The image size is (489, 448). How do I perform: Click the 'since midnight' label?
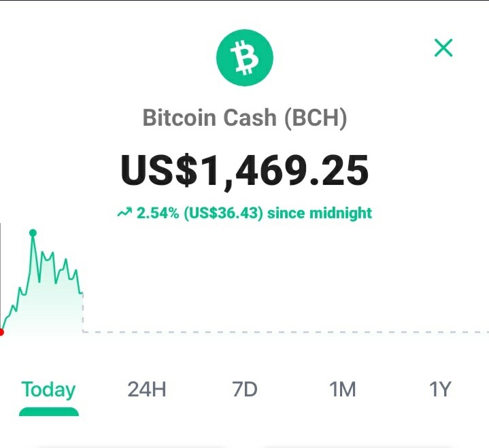point(320,213)
